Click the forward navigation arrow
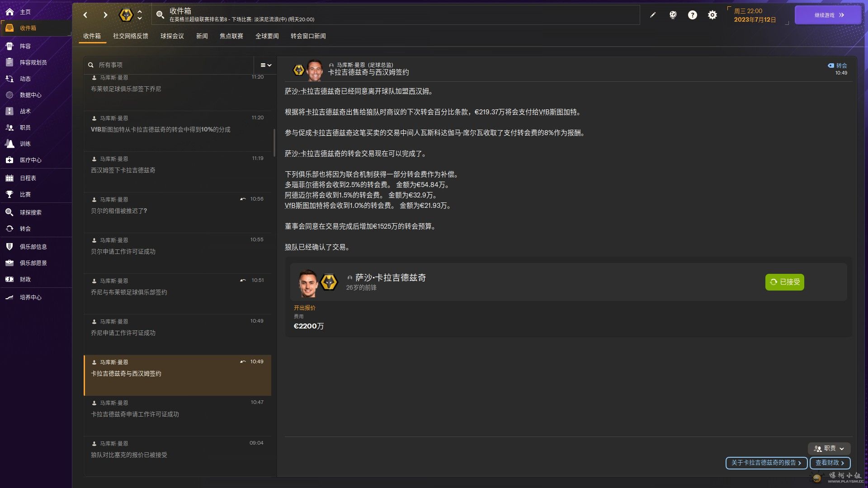 tap(105, 15)
